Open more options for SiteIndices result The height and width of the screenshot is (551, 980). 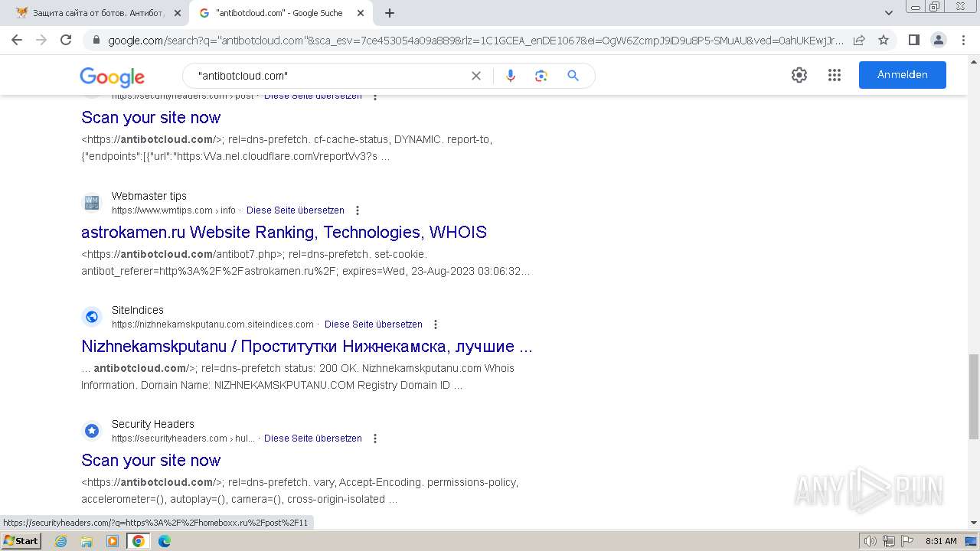click(x=436, y=324)
